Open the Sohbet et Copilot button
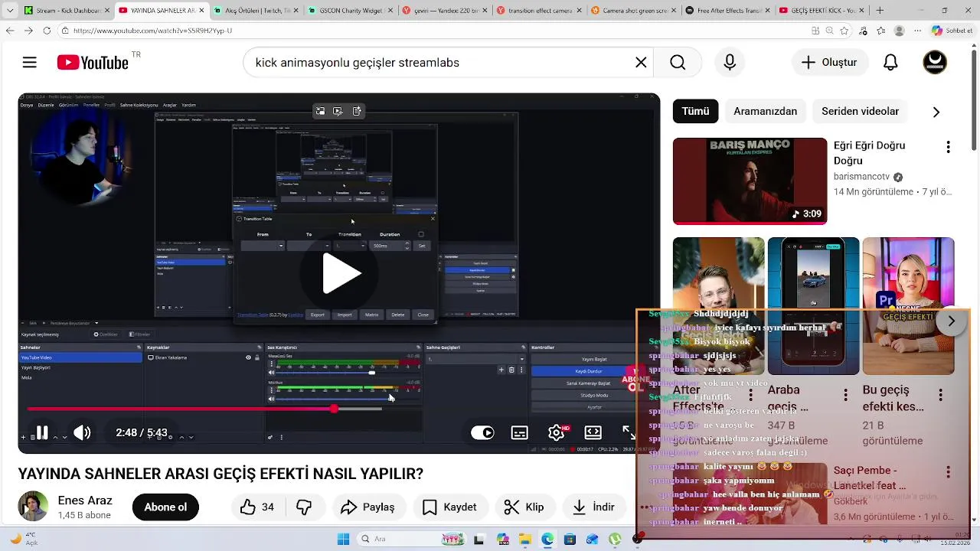The image size is (980, 551). [x=952, y=31]
